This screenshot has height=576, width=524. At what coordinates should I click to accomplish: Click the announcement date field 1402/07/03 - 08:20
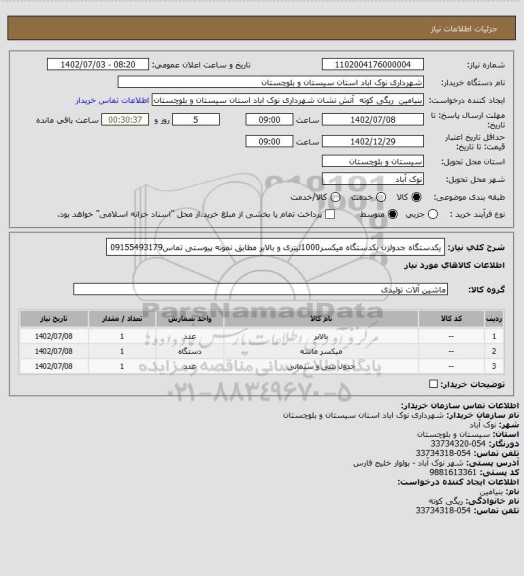pyautogui.click(x=98, y=64)
